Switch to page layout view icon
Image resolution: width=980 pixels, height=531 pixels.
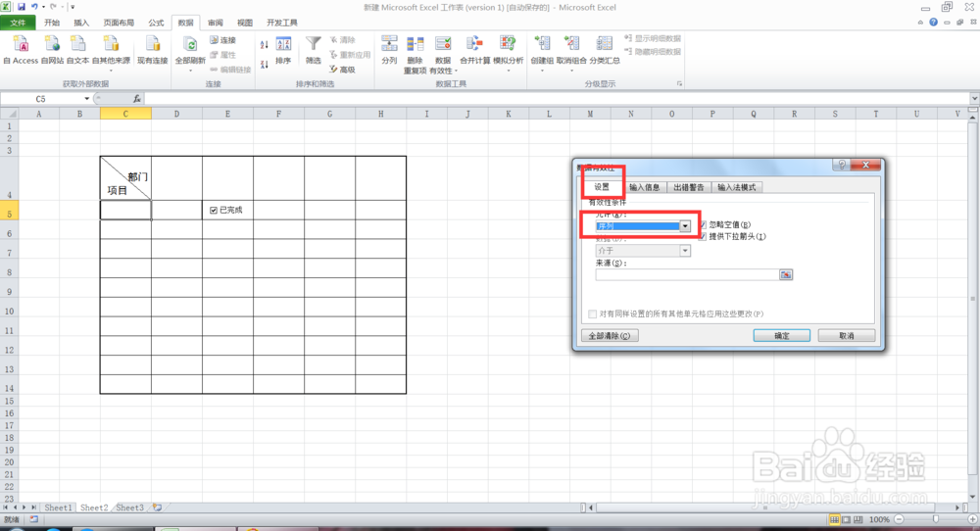click(847, 519)
